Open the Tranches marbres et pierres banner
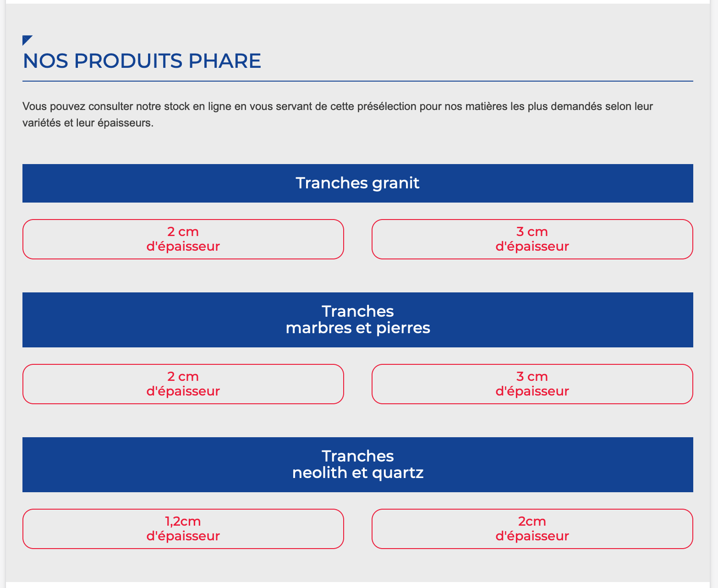The image size is (718, 588). pyautogui.click(x=358, y=320)
